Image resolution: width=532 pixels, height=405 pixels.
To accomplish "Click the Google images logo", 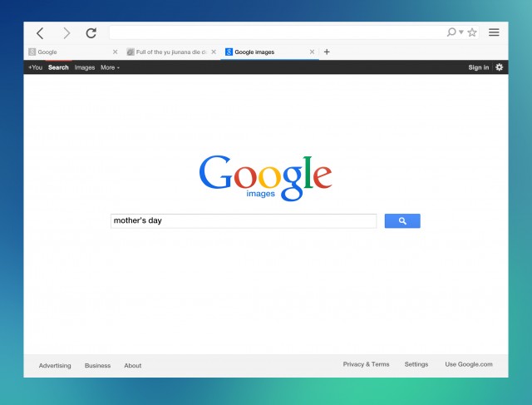I will (x=266, y=178).
